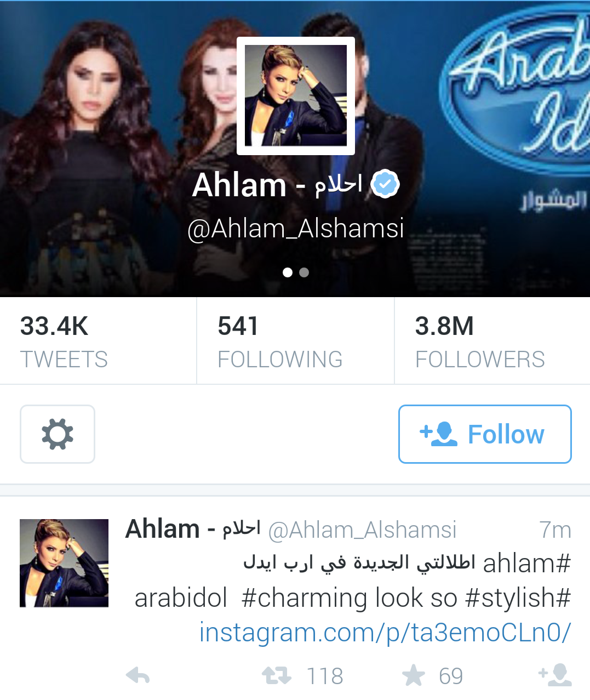View the 541 Following list
The width and height of the screenshot is (590, 700).
[x=295, y=341]
